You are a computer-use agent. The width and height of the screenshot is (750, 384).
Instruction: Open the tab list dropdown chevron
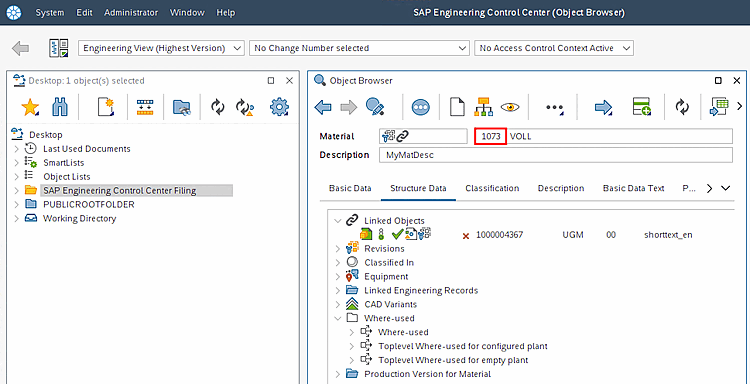(x=726, y=188)
